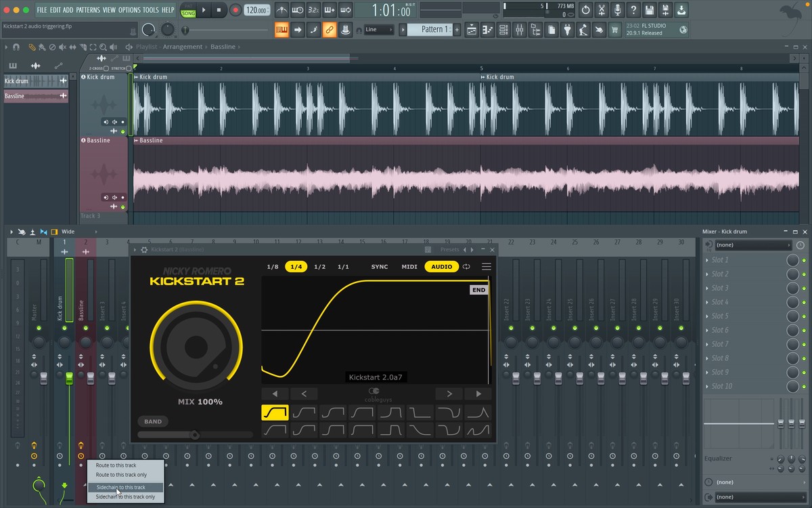Select 'Sidechain to this track' menu entry
This screenshot has height=508, width=812.
[x=121, y=487]
